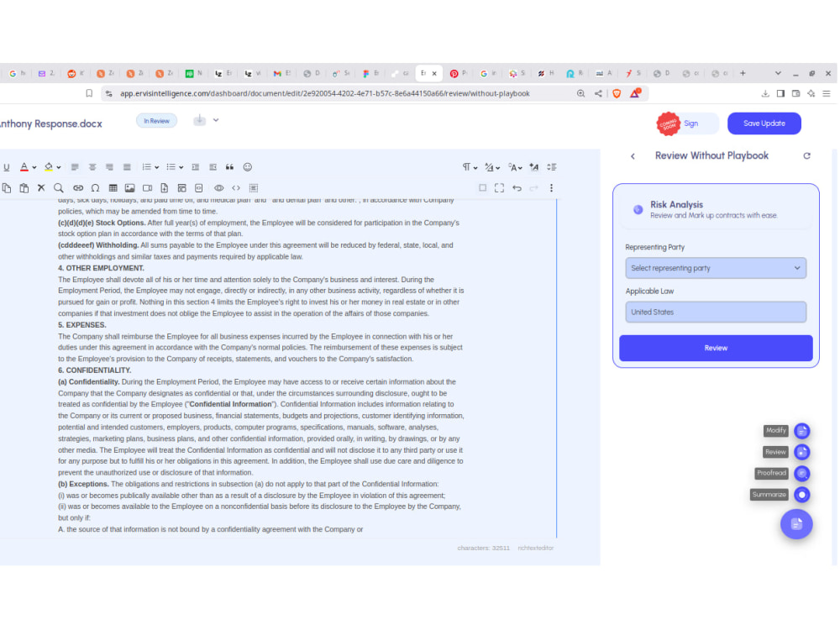The width and height of the screenshot is (840, 630).
Task: Click the cut scissors icon
Action: click(41, 188)
